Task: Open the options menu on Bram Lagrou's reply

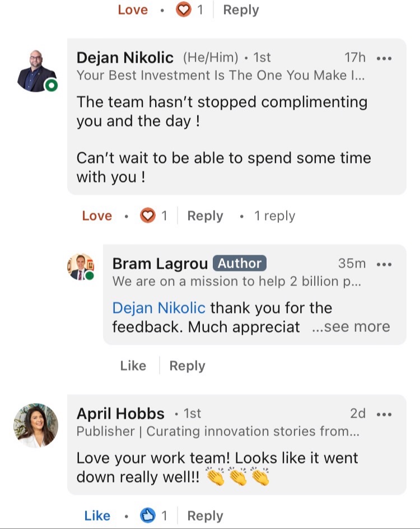Action: [x=384, y=264]
